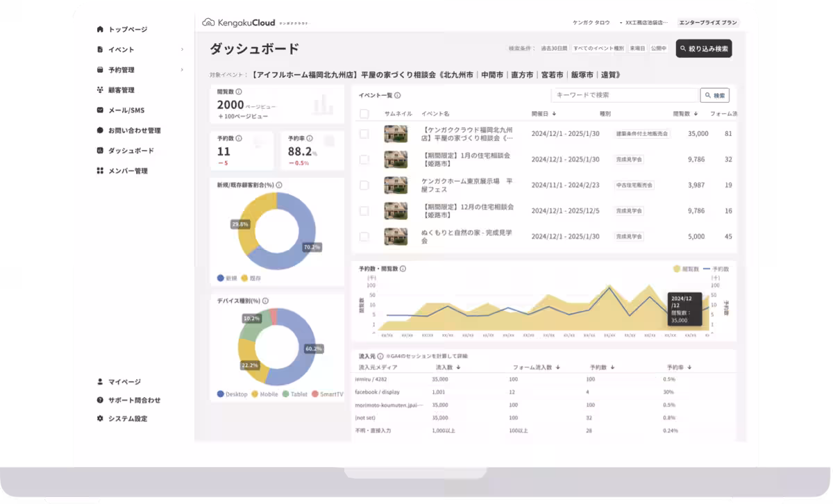Click the キーワードで検索 input field
The image size is (833, 504).
[623, 95]
